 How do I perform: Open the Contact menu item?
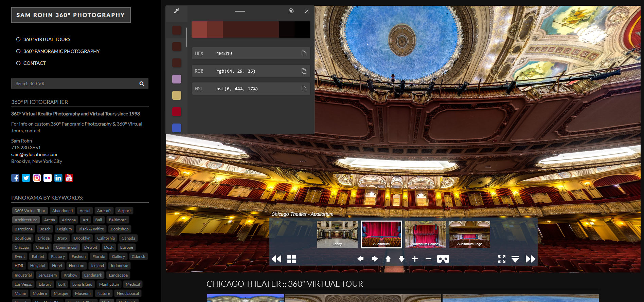click(34, 63)
